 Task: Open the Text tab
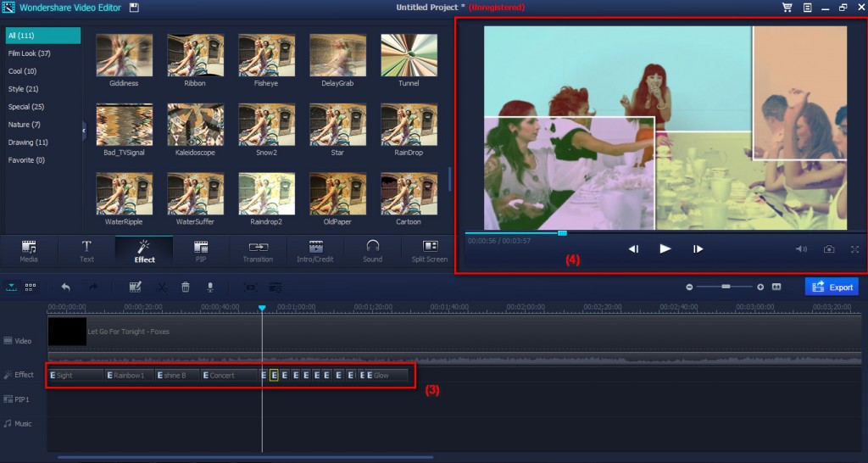point(86,252)
